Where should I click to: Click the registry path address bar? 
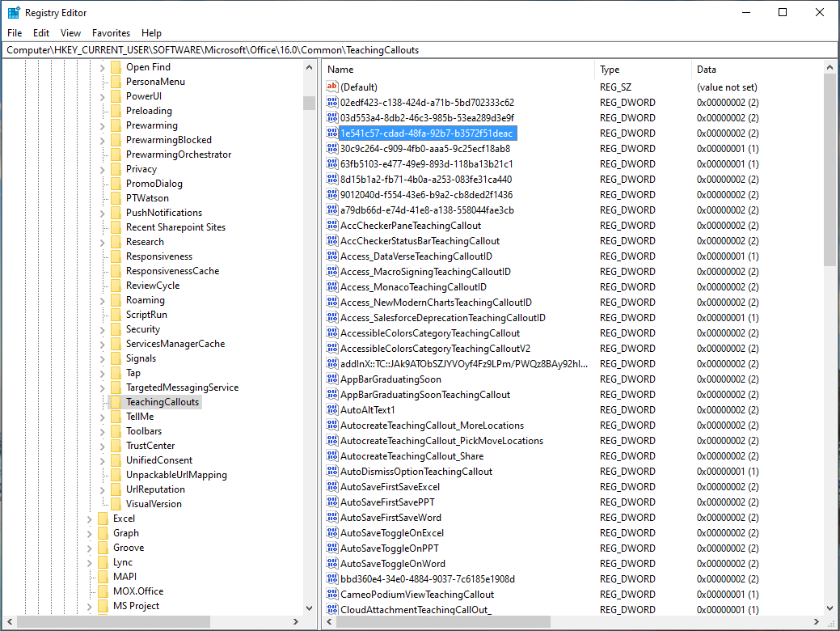click(420, 50)
